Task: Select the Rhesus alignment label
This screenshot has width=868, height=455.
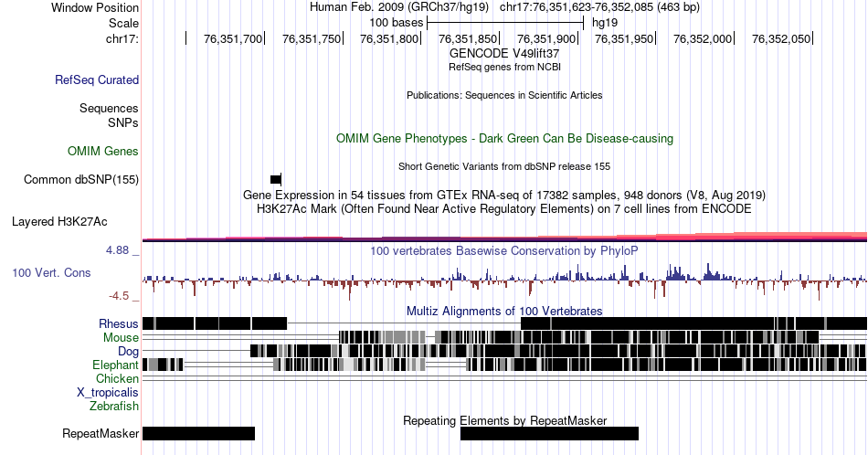Action: pyautogui.click(x=119, y=323)
